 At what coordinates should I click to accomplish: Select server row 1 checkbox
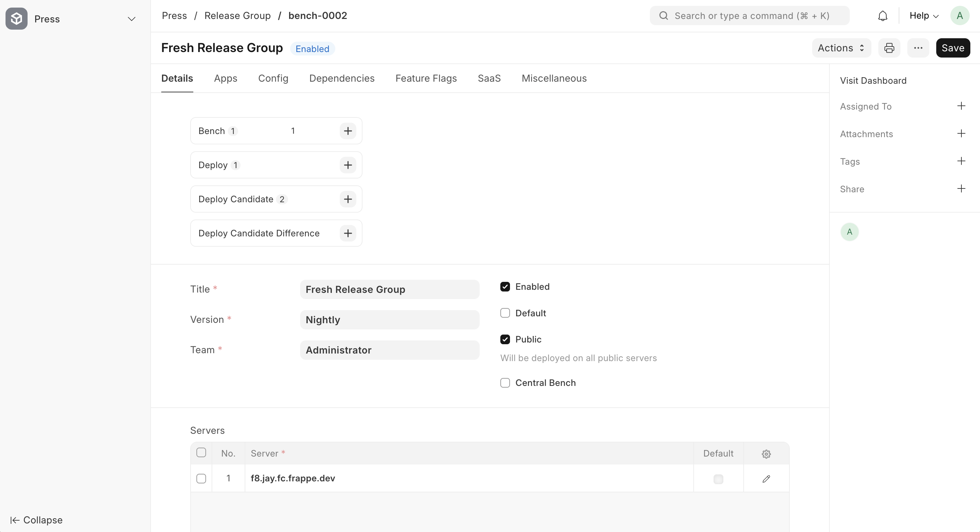[x=201, y=479]
